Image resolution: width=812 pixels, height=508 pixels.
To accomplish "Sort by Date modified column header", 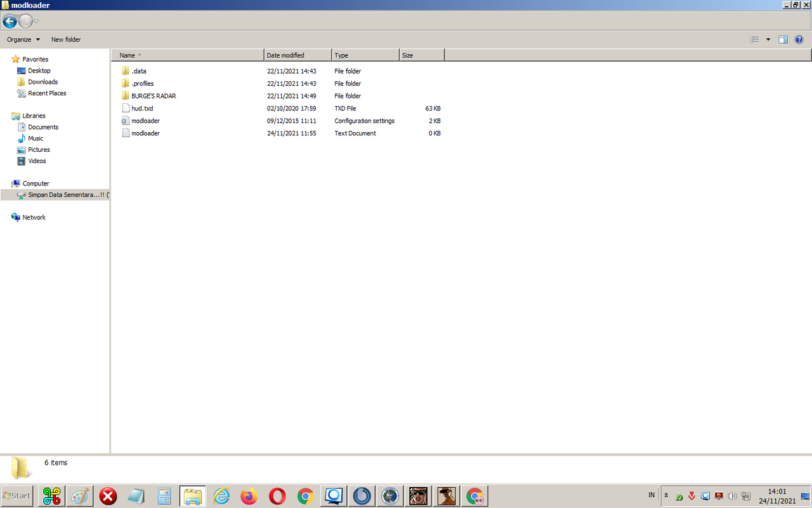I will (298, 55).
